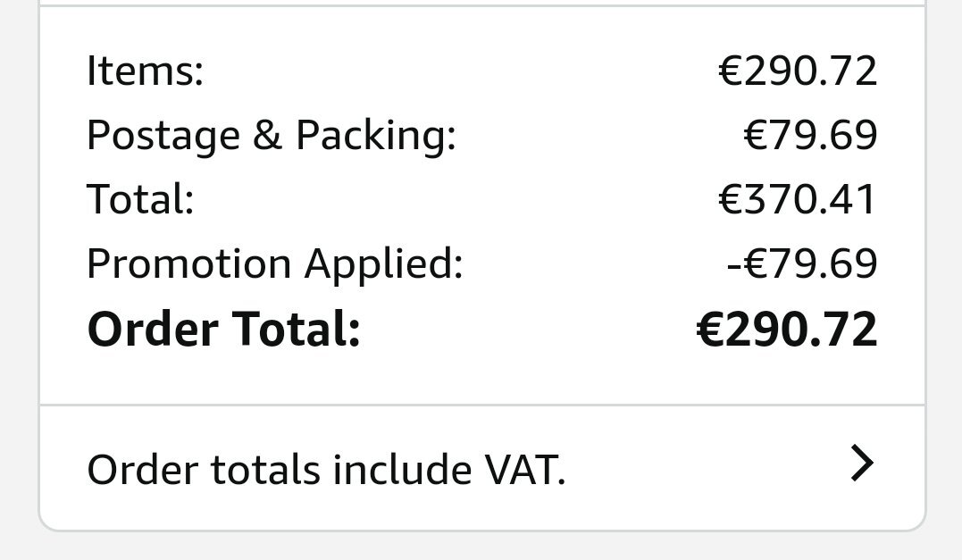This screenshot has height=560, width=962.
Task: Click the word 'include' in VAT notice
Action: (403, 470)
